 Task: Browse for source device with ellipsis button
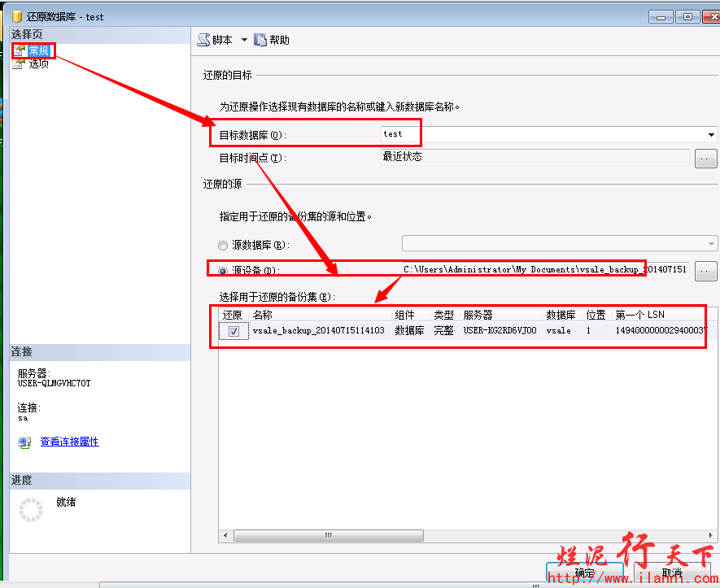pos(705,272)
